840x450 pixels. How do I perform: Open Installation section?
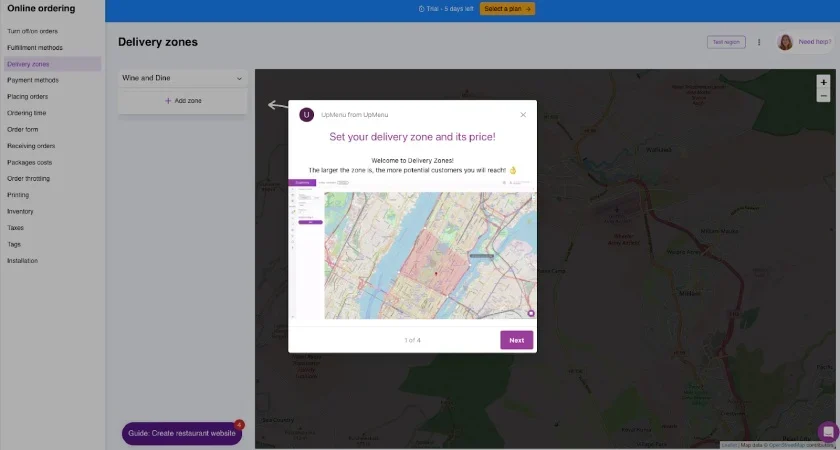coord(22,260)
